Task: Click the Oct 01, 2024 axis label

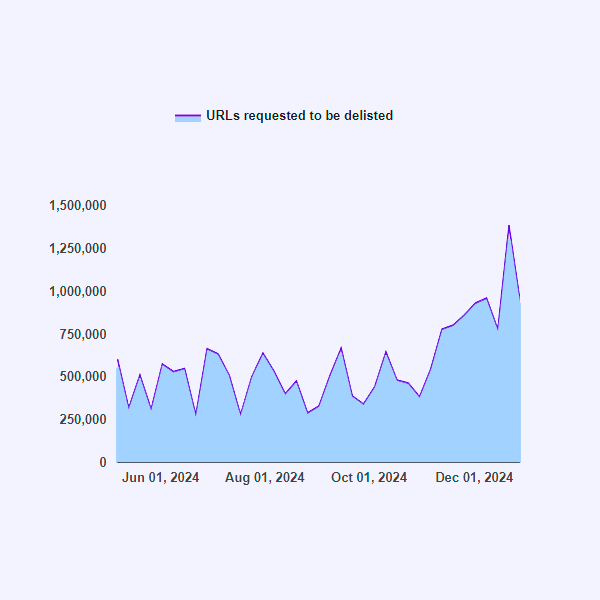Action: coord(369,478)
